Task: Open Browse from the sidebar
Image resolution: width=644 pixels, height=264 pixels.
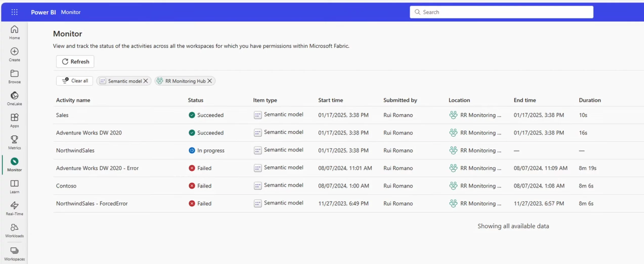Action: (x=14, y=76)
